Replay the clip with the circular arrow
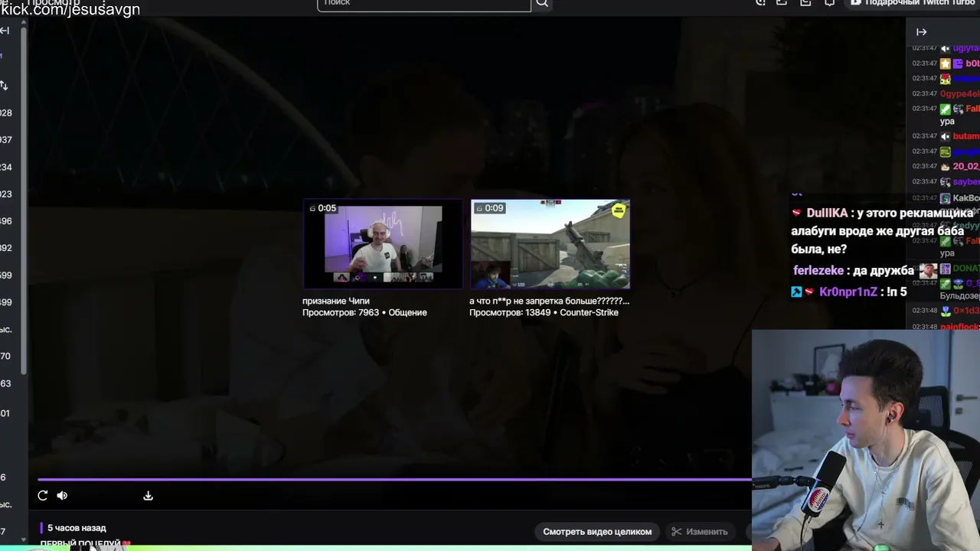The height and width of the screenshot is (551, 980). click(x=43, y=495)
